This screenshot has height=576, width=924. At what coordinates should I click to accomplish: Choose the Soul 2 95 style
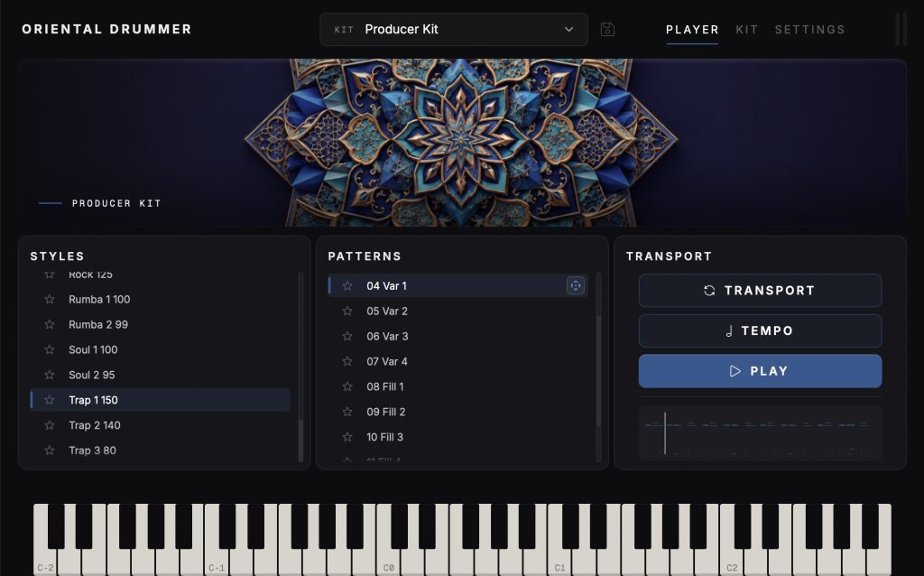coord(161,375)
